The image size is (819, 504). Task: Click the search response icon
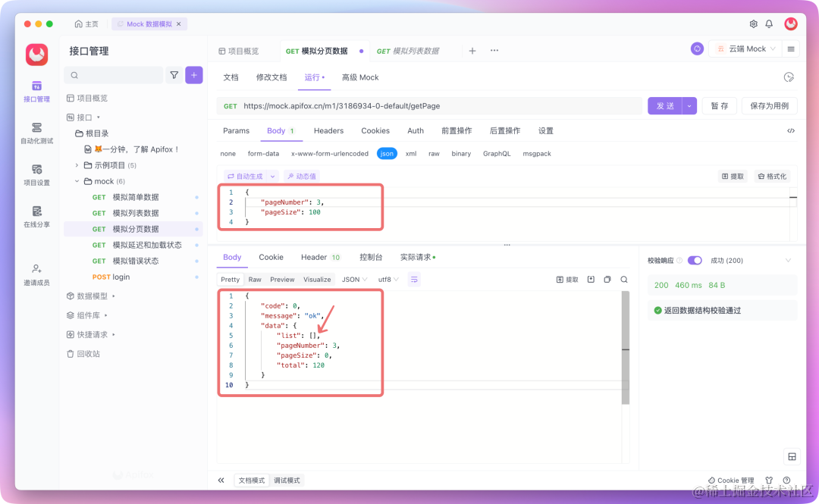(x=623, y=280)
